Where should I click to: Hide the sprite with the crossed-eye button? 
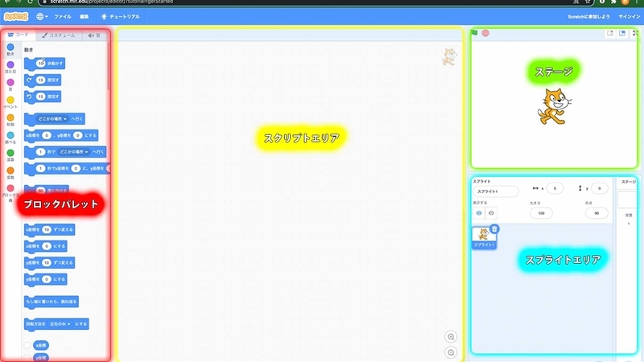(491, 213)
